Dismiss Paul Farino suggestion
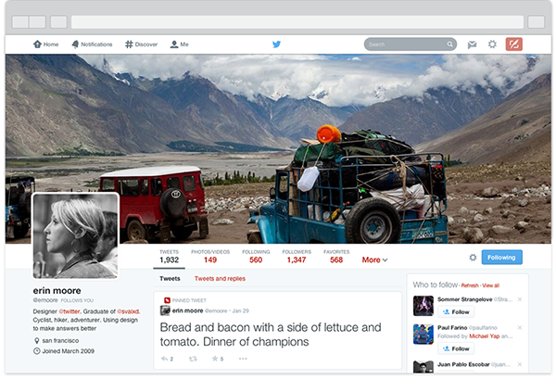This screenshot has height=392, width=556. [520, 328]
